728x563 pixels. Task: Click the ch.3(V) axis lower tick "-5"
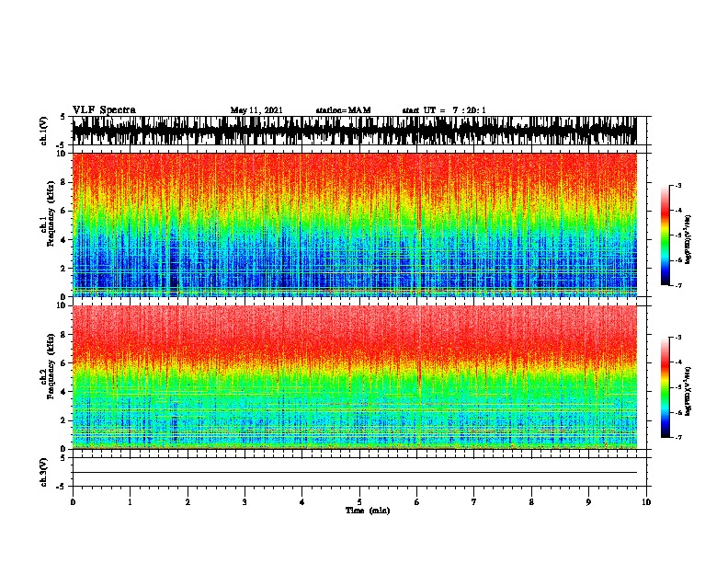click(x=62, y=487)
